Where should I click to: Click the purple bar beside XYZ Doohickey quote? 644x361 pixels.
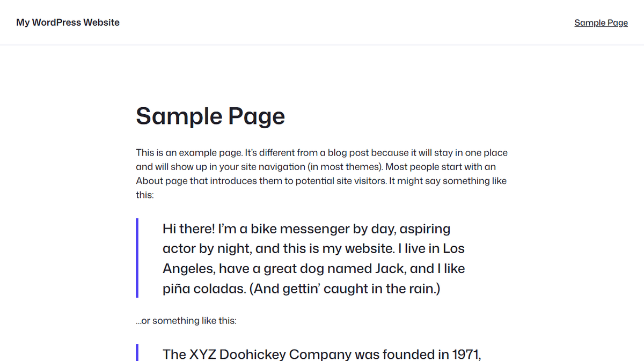(x=137, y=352)
